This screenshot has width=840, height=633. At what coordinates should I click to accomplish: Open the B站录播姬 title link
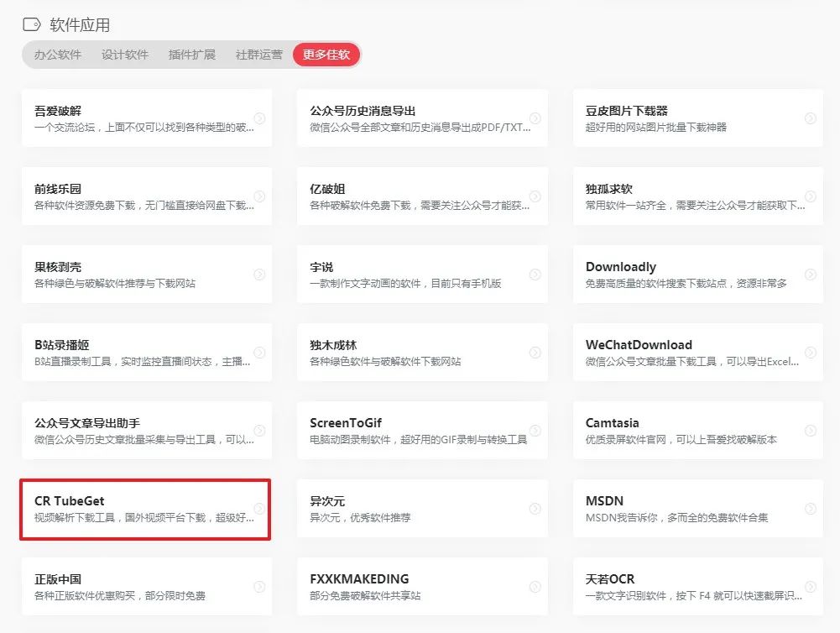[61, 345]
